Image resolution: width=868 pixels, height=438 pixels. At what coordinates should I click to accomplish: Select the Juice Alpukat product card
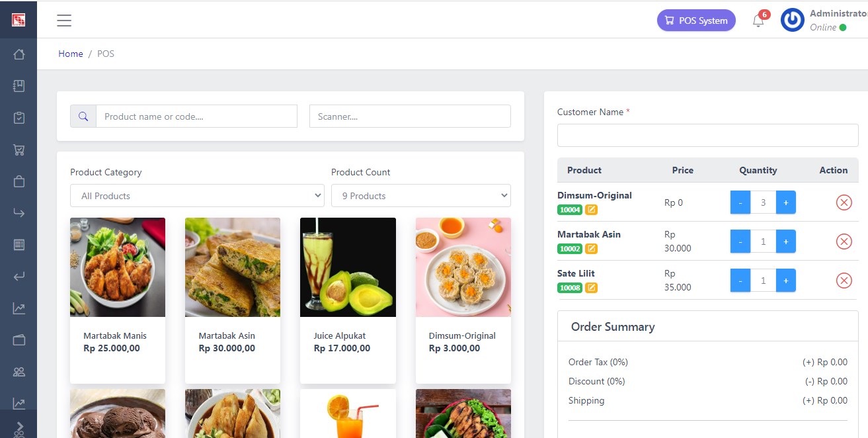click(x=348, y=300)
